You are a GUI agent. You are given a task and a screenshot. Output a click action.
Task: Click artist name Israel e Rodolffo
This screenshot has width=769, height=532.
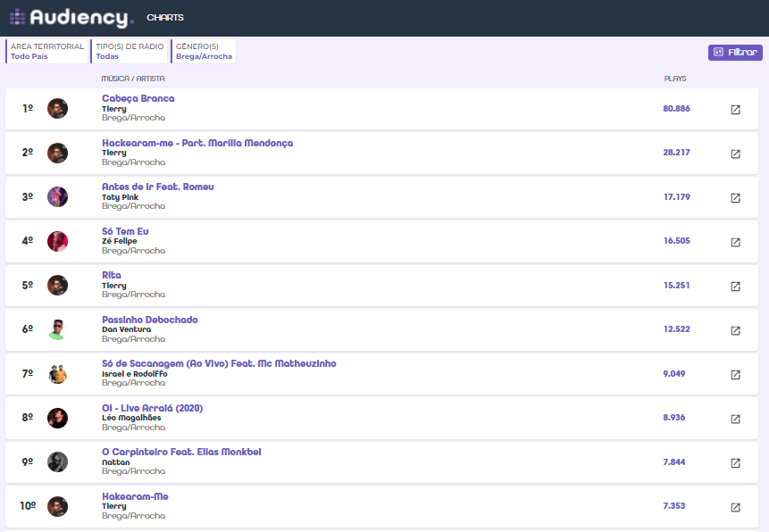[134, 374]
